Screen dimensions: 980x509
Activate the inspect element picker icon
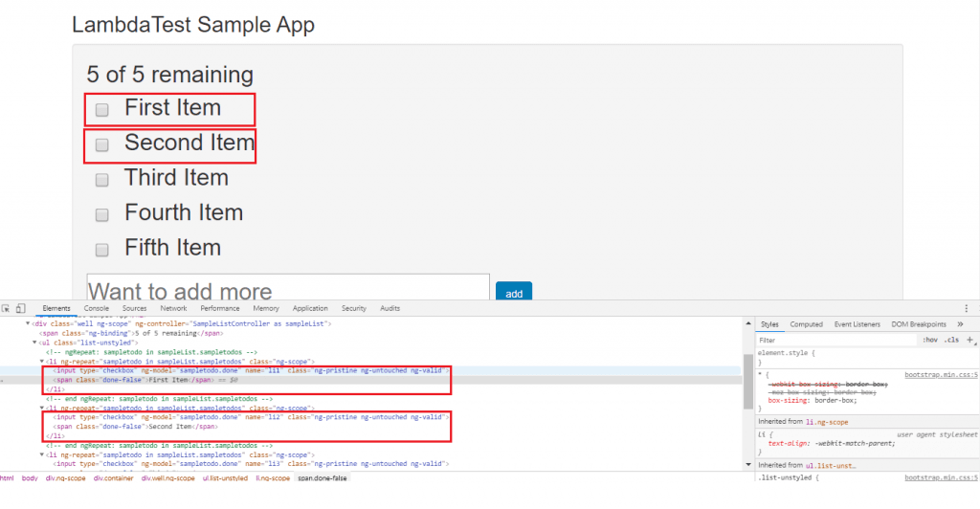tap(7, 309)
